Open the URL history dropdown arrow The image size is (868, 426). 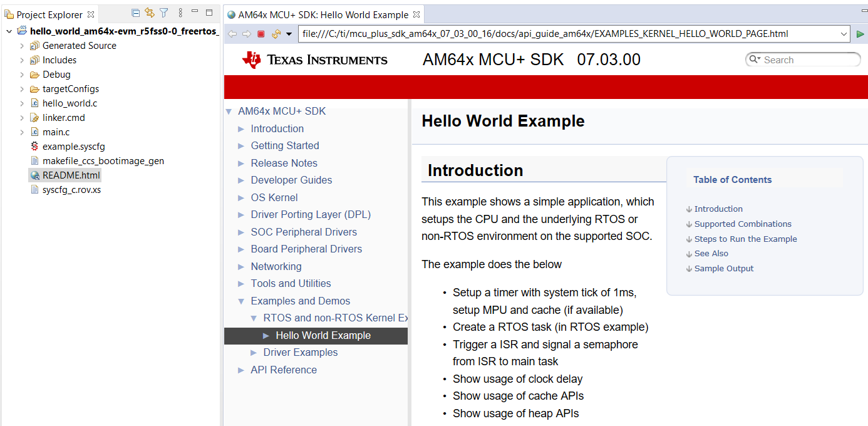(x=844, y=34)
